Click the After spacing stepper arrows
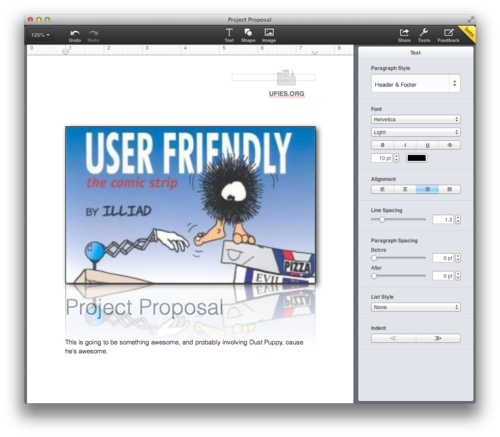The height and width of the screenshot is (437, 500). (x=458, y=276)
